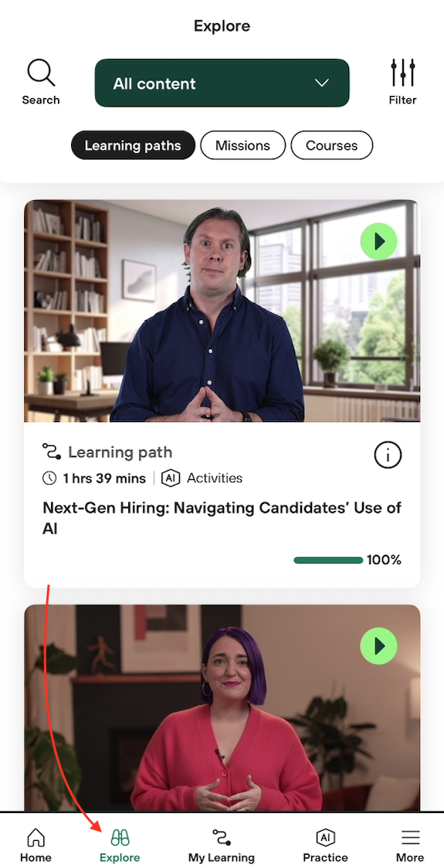Click the Learning path type label
Viewport: 444px width, 868px height.
(x=120, y=452)
